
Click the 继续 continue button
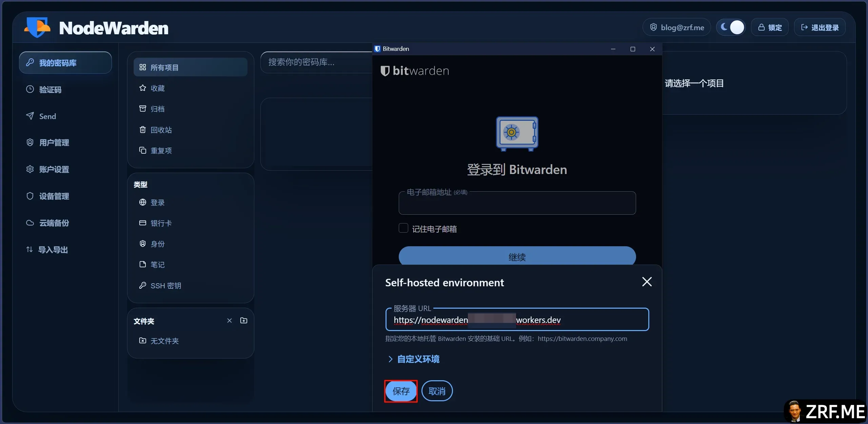[517, 256]
